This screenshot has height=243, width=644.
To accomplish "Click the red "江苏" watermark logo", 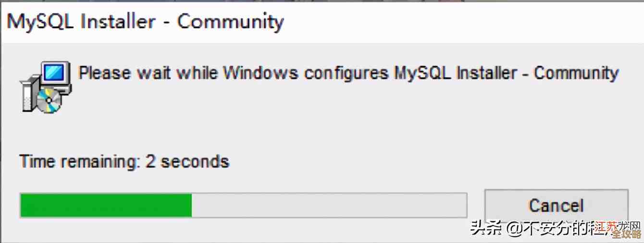I will pyautogui.click(x=607, y=227).
